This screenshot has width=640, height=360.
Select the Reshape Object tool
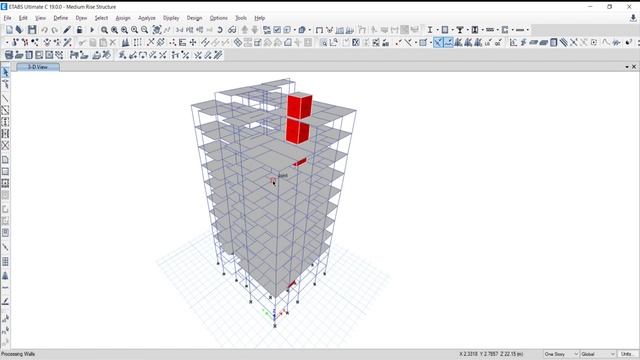click(x=5, y=84)
